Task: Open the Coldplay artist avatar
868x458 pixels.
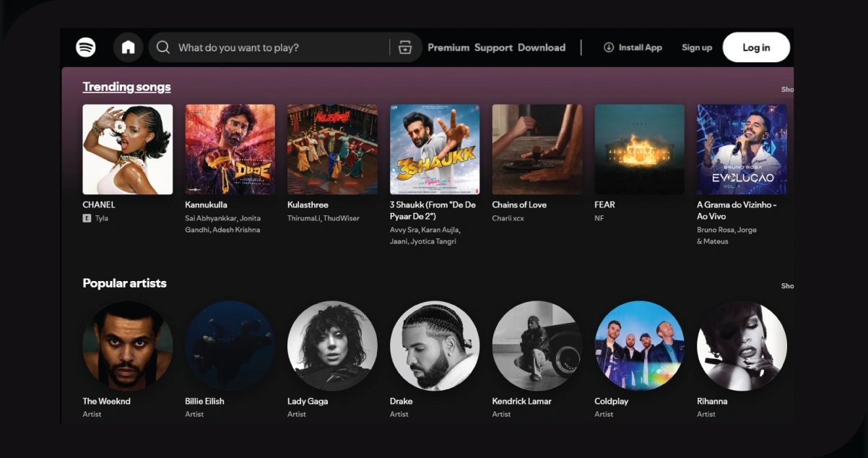Action: 639,346
